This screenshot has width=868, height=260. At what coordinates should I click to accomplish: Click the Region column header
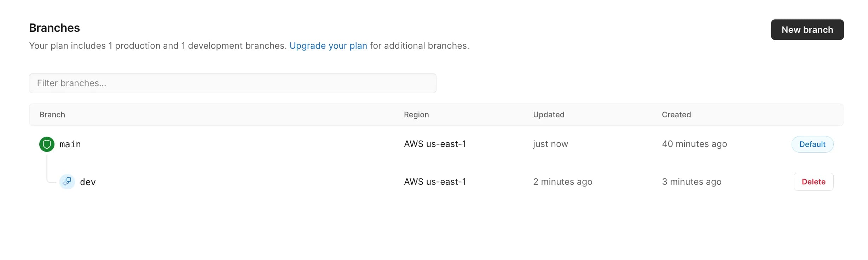point(416,115)
